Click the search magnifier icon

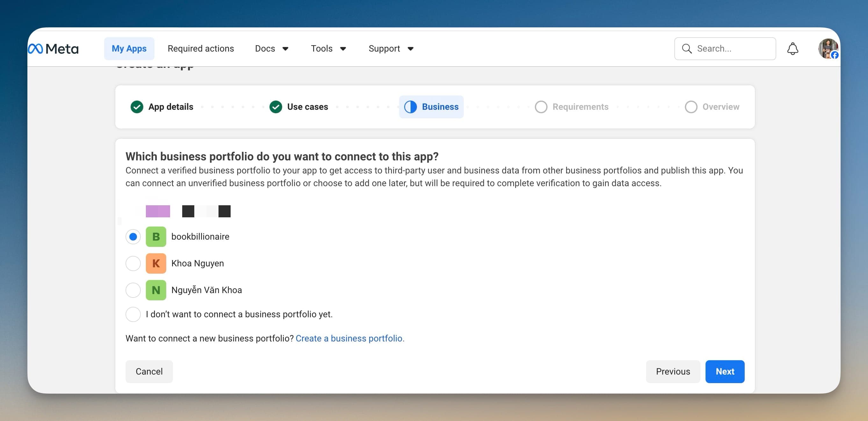pos(687,49)
